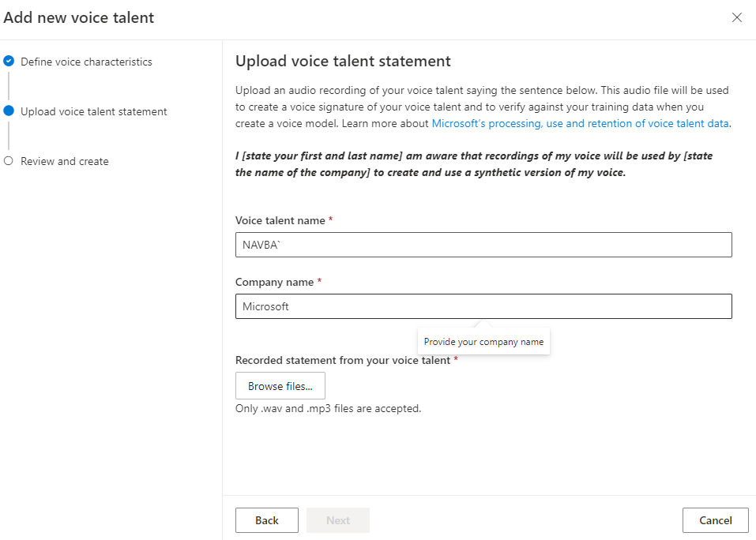Close the Add new voice talent dialog
Viewport: 756px width, 540px height.
point(737,17)
